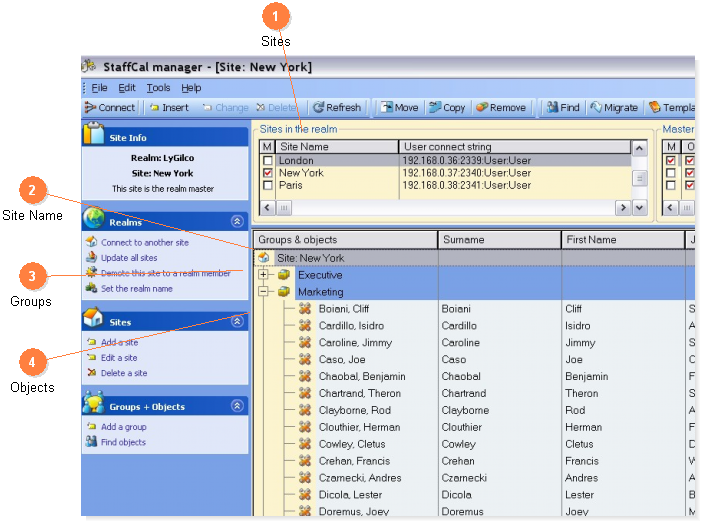Expand the Executive group tree node
This screenshot has height=523, width=702.
tap(263, 274)
